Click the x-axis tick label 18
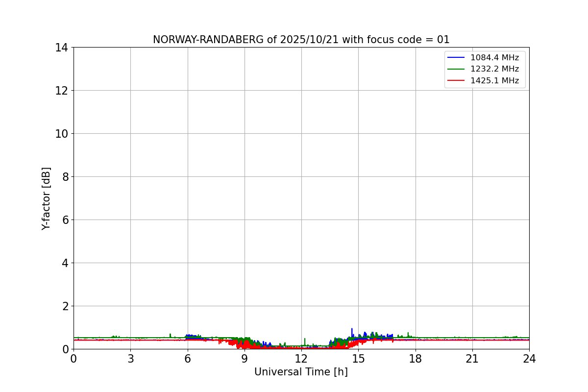588x392 pixels. pos(416,359)
